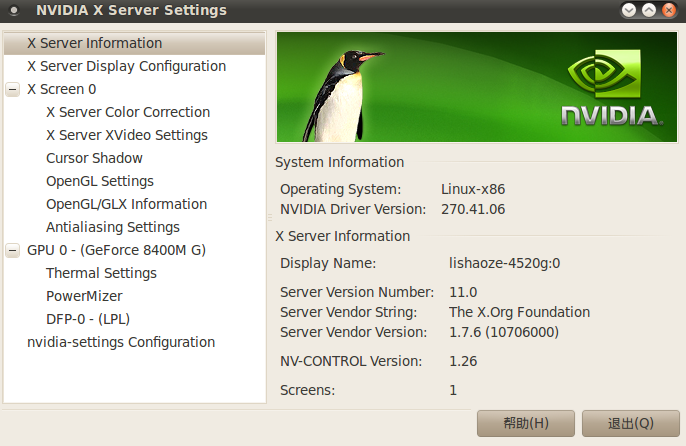Close the NVIDIA X Server Settings window

click(669, 10)
